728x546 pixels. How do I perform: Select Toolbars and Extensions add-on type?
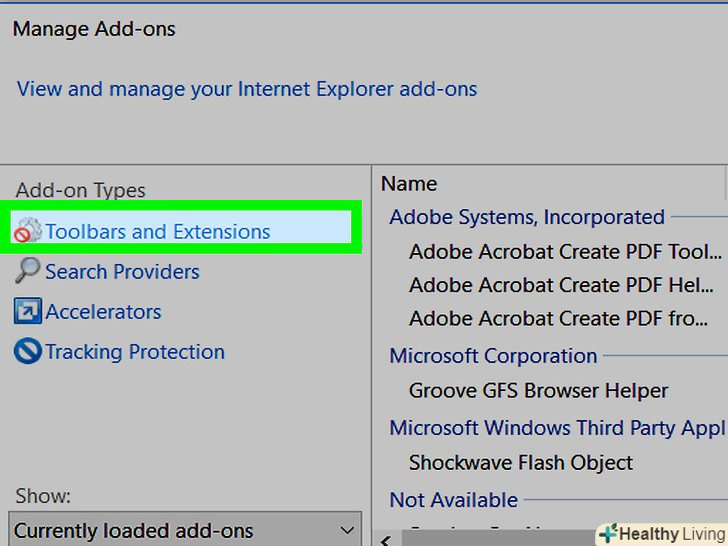pyautogui.click(x=157, y=232)
